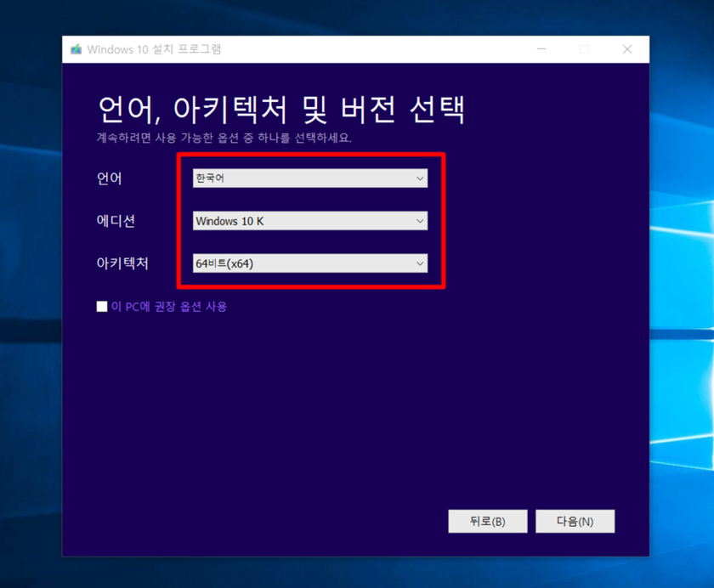Toggle the '이 PC에 권장 옵션 사용' checkbox
Image resolution: width=714 pixels, height=588 pixels.
point(102,306)
